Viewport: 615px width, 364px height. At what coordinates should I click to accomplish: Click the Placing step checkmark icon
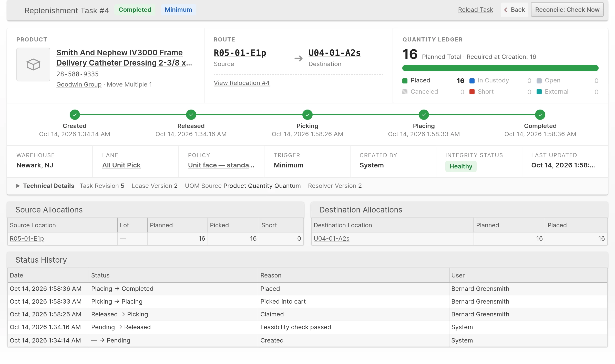pos(424,115)
